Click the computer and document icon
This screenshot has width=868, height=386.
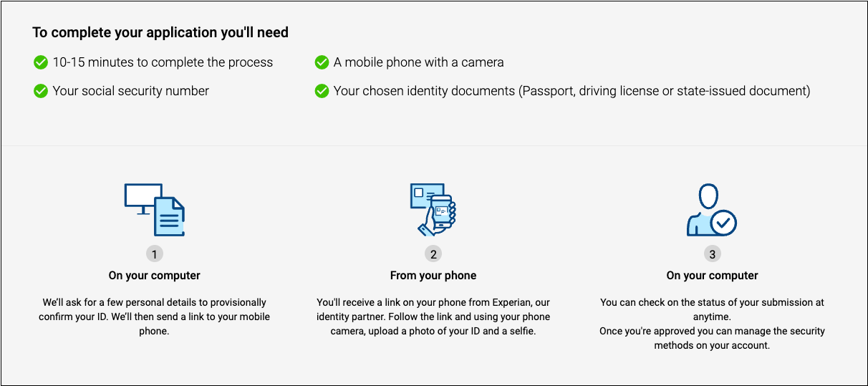(154, 209)
